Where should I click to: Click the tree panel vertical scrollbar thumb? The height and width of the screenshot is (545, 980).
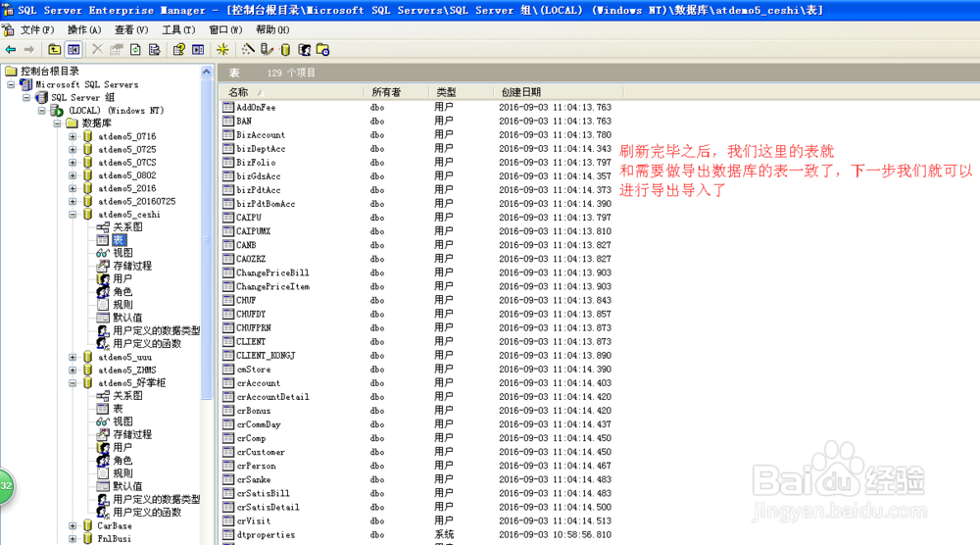206,239
